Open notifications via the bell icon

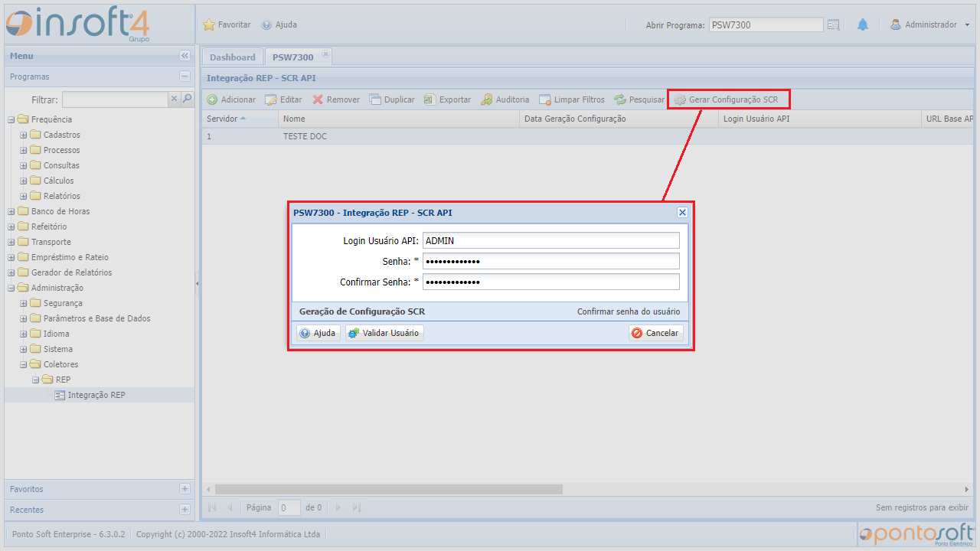click(x=863, y=24)
